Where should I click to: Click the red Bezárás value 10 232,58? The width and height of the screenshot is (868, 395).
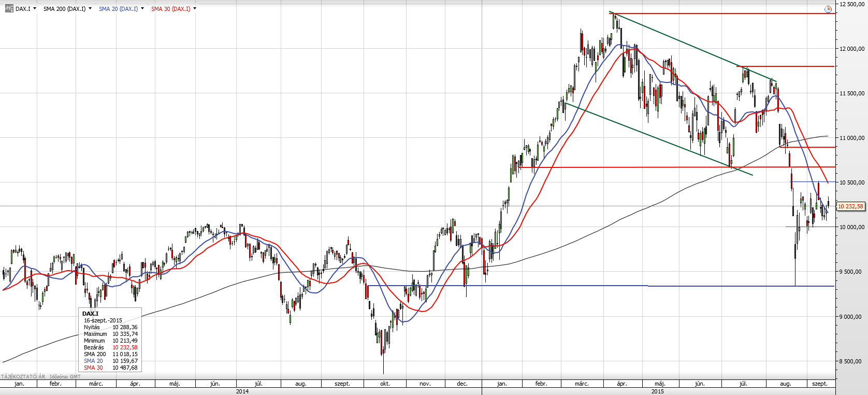point(125,347)
